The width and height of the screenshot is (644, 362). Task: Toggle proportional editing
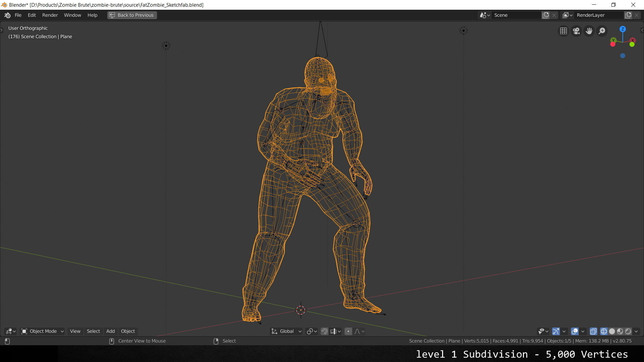click(348, 331)
